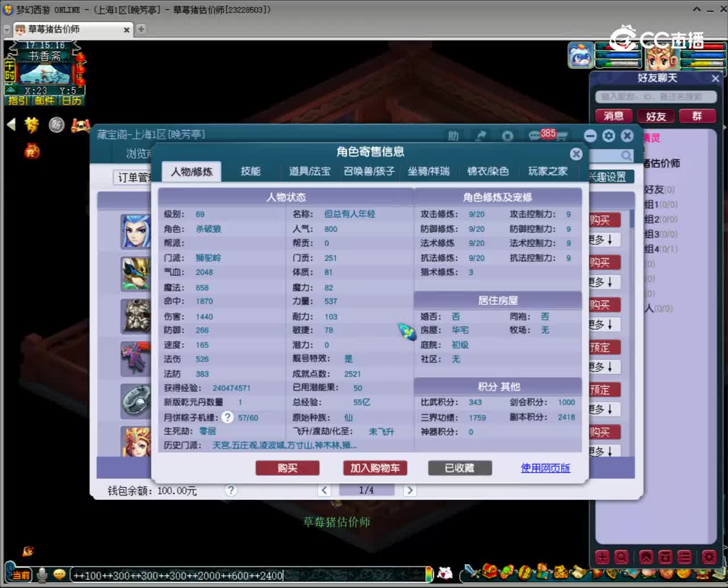Select the 好友 tab in the chat panel
728x588 pixels.
click(x=655, y=116)
